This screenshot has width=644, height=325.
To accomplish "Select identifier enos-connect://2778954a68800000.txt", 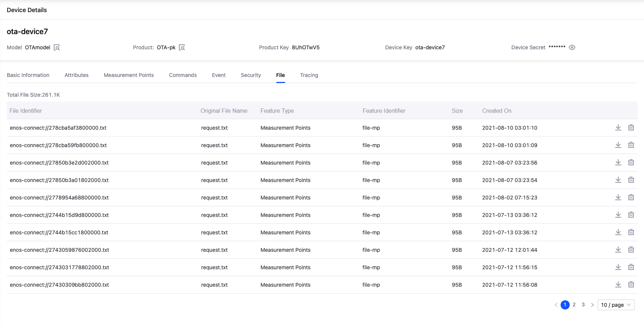I will (x=59, y=198).
